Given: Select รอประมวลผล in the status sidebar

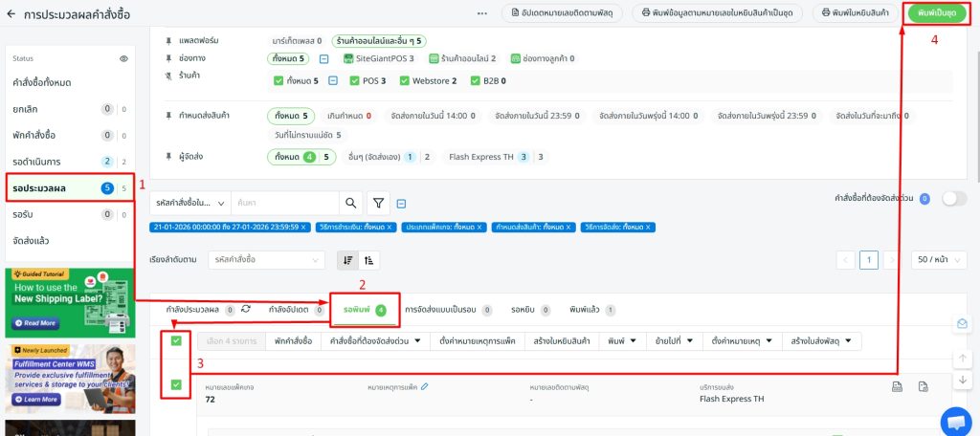Looking at the screenshot, I should (67, 187).
